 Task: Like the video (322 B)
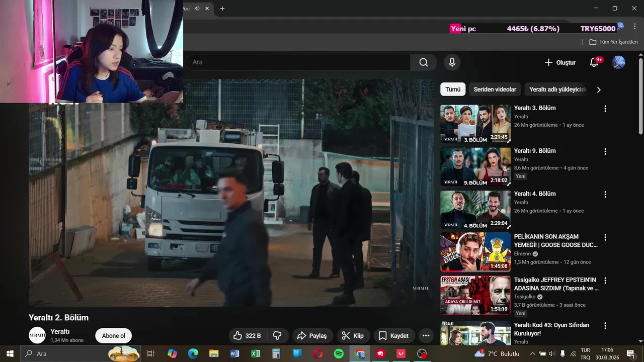pos(248,336)
